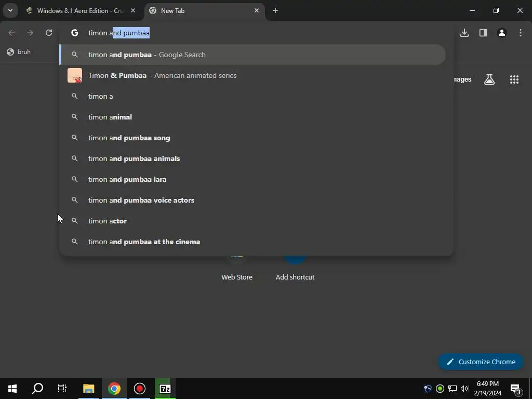The height and width of the screenshot is (399, 532).
Task: Open the taskbar clock showing 6:49 PM
Action: point(487,389)
